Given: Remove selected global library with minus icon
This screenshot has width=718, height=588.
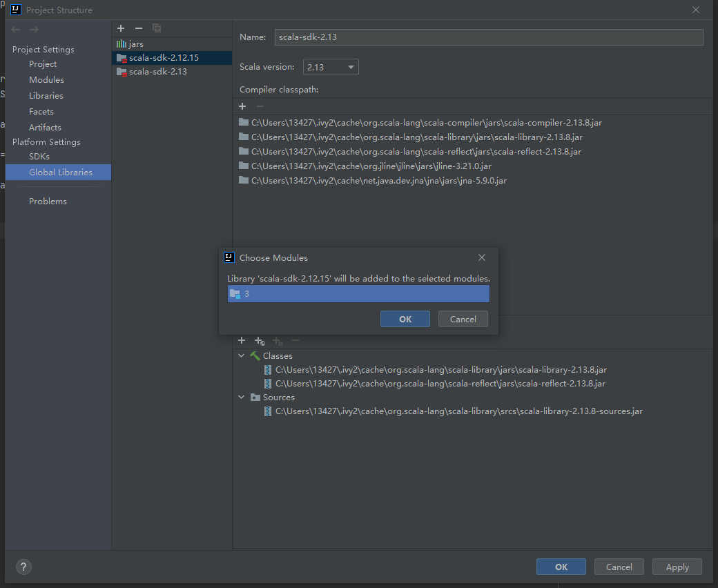Looking at the screenshot, I should click(x=139, y=28).
